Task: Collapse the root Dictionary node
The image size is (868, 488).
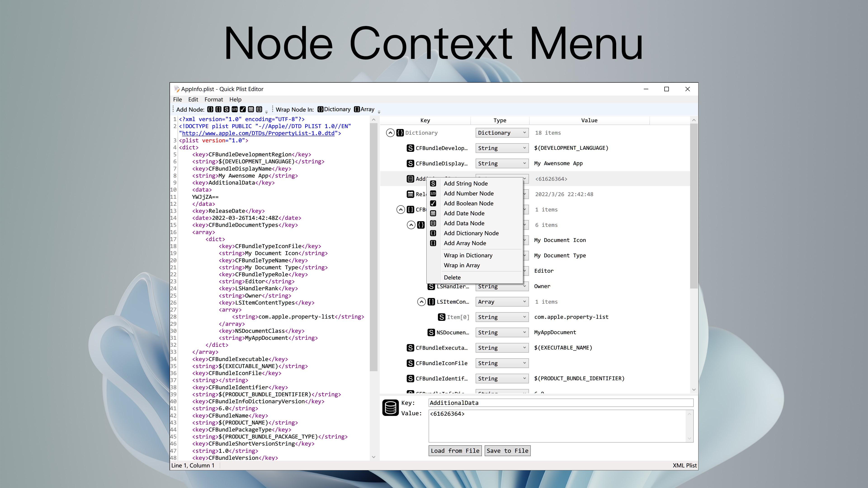Action: [390, 133]
